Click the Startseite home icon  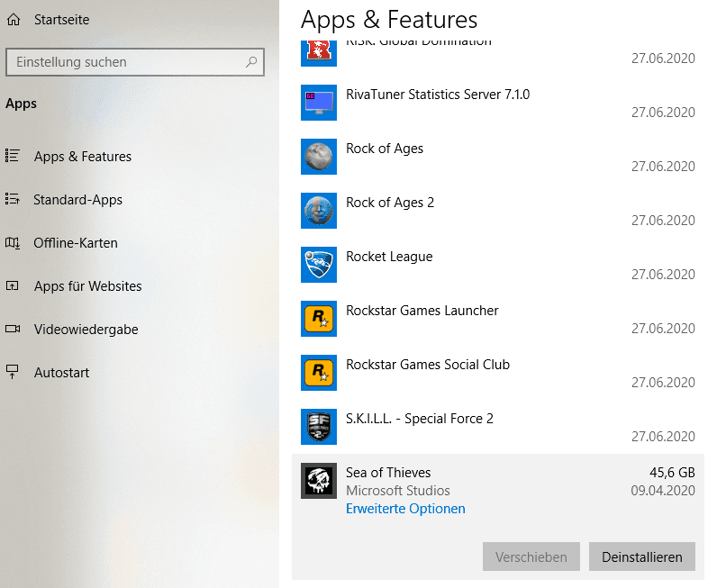[x=14, y=20]
